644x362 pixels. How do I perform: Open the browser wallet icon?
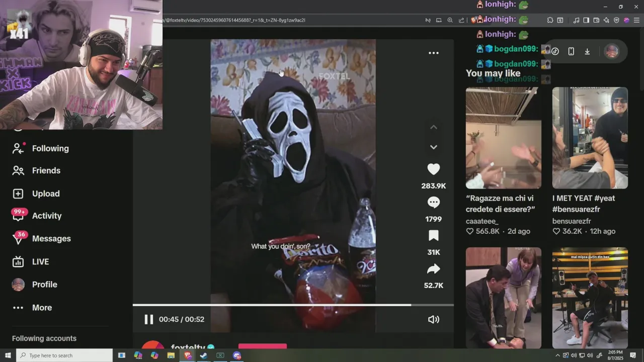click(596, 20)
